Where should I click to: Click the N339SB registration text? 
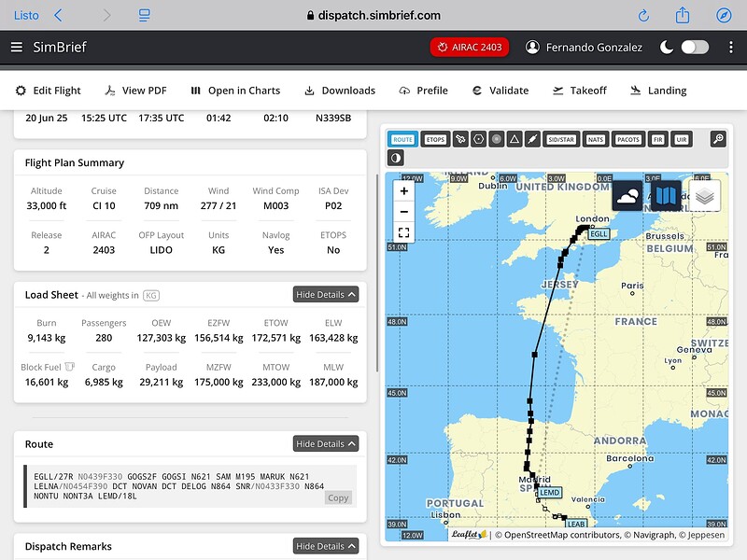pos(333,118)
